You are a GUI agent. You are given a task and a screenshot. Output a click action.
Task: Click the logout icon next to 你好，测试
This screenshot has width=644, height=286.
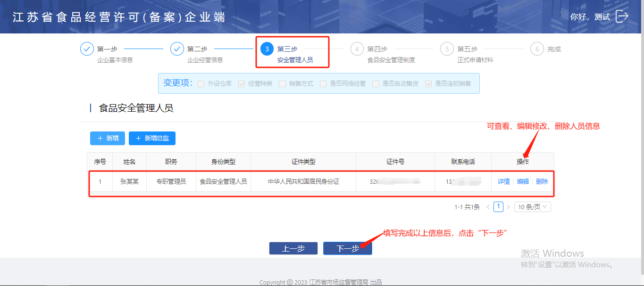tap(622, 16)
